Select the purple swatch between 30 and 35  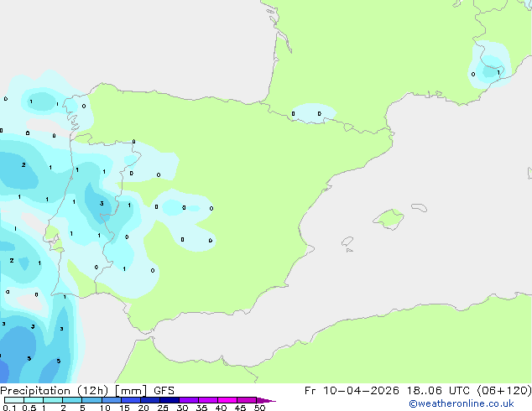189,400
